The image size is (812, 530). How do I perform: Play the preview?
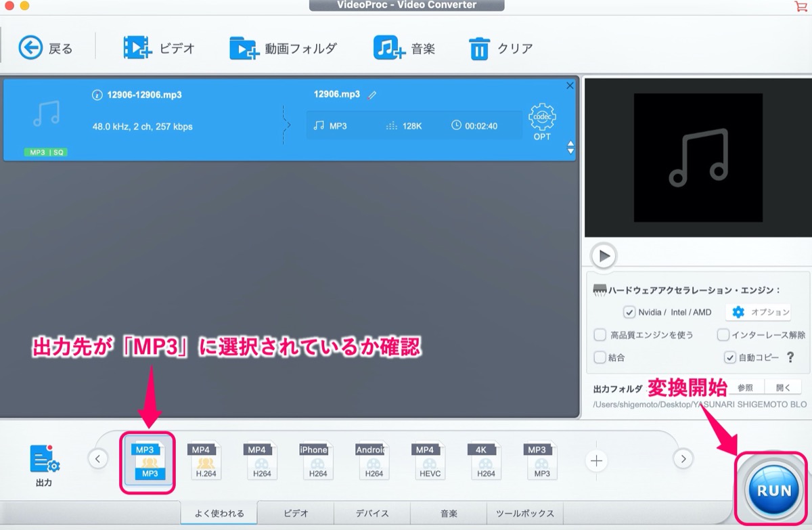pyautogui.click(x=603, y=256)
